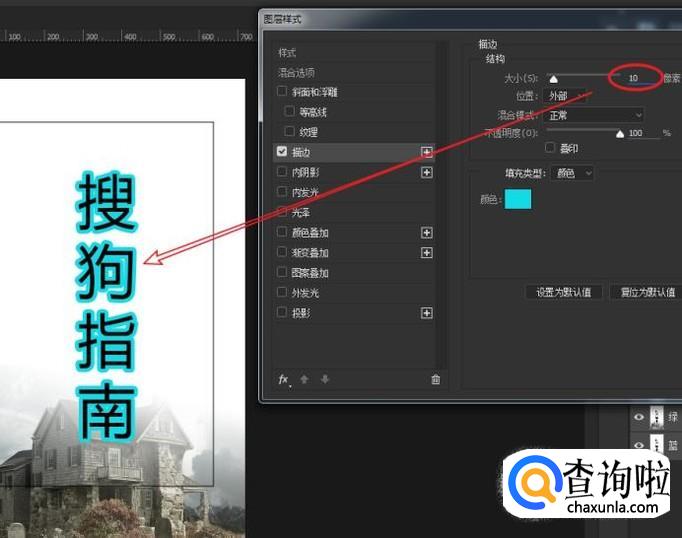This screenshot has width=682, height=538.
Task: Click the 大小 slider handle
Action: 553,79
